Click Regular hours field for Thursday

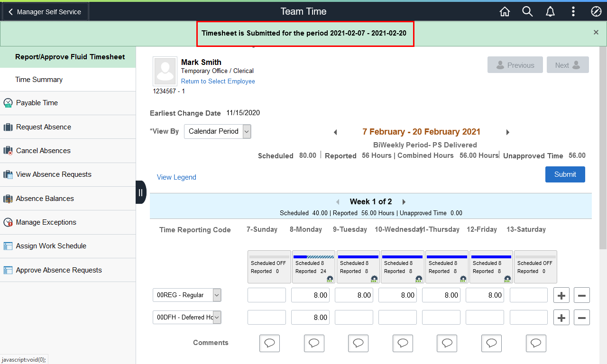pos(441,295)
